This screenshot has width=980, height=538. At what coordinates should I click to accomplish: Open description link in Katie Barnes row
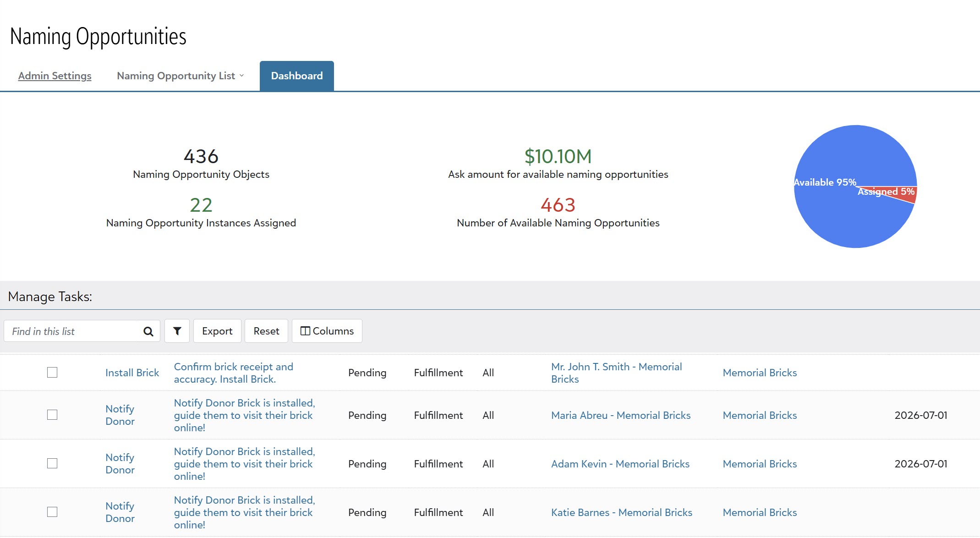[245, 512]
